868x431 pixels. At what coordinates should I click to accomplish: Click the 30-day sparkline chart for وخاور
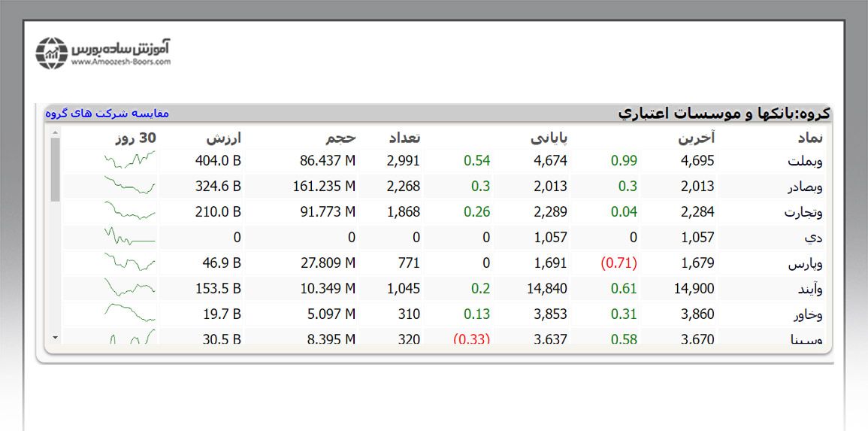(130, 314)
